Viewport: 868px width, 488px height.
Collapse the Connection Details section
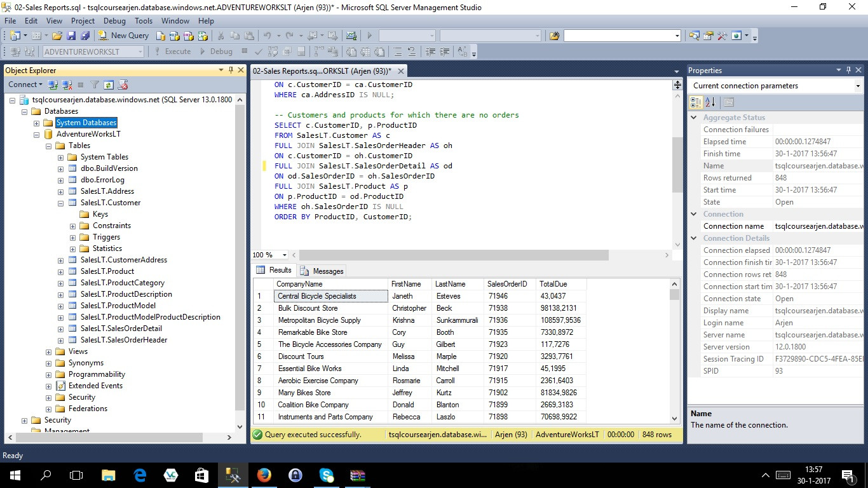[694, 238]
